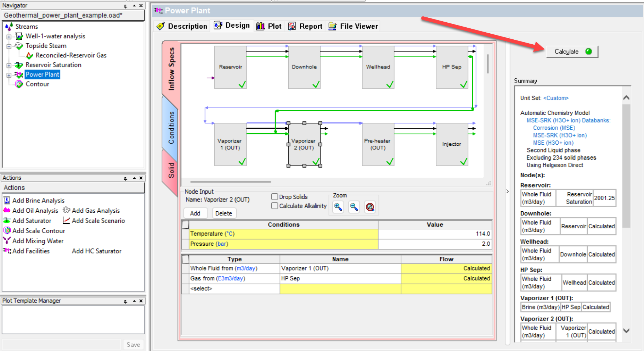The width and height of the screenshot is (644, 351).
Task: Collapse the Topside Steam tree node
Action: coord(9,46)
